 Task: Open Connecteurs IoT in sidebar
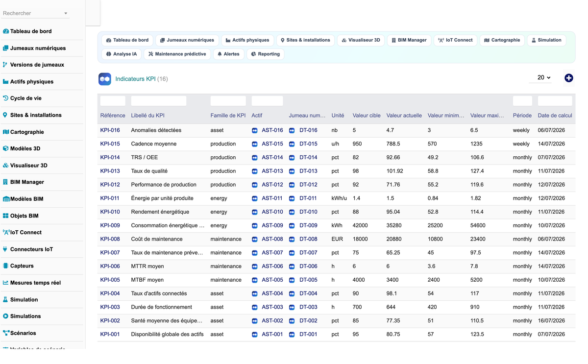coord(28,249)
